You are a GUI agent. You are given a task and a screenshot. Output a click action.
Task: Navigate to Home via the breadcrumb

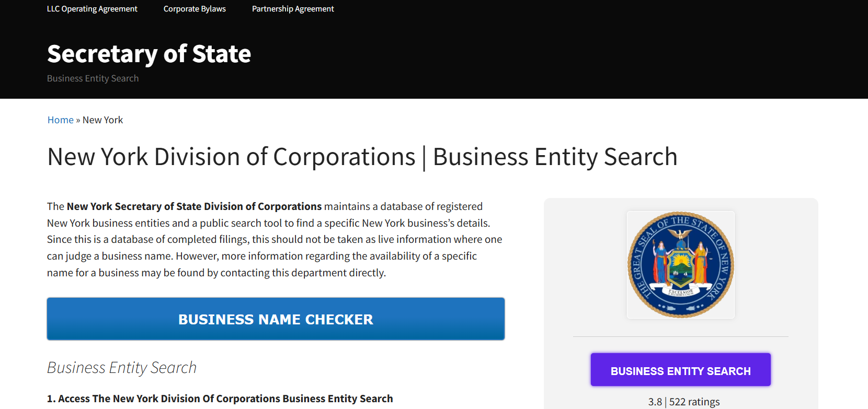[60, 120]
